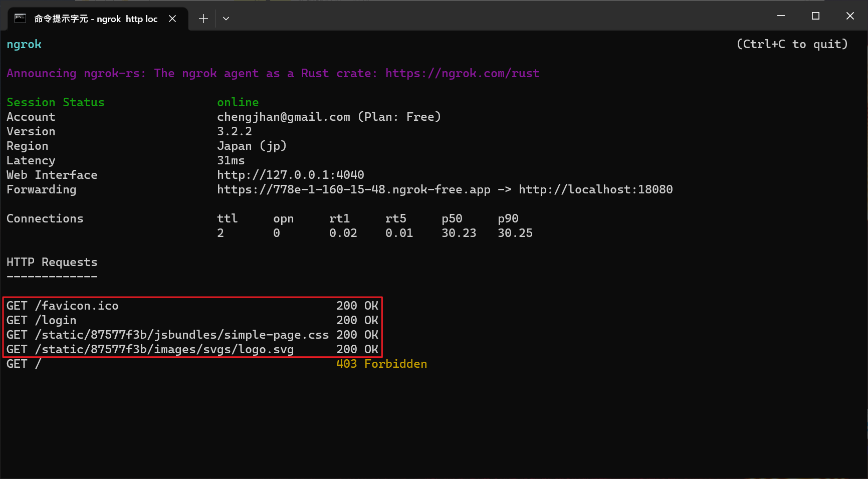Click the Latency value 31ms
Screen dimensions: 868x479
point(231,160)
